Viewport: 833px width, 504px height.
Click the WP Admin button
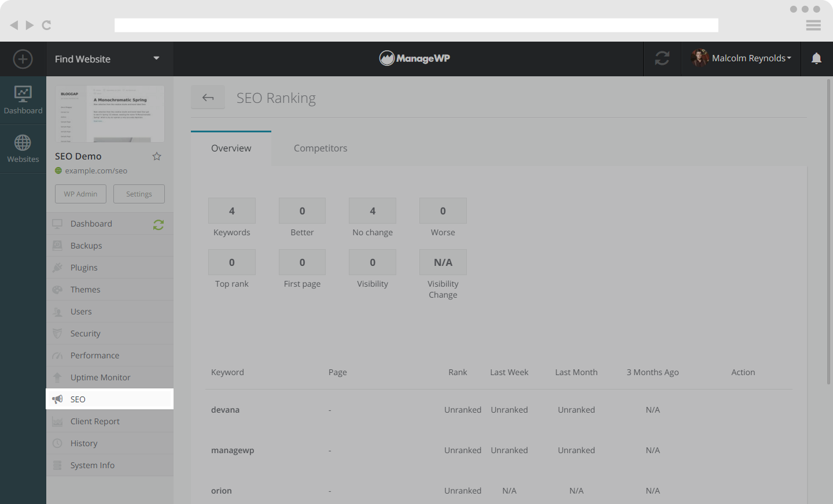pos(80,194)
